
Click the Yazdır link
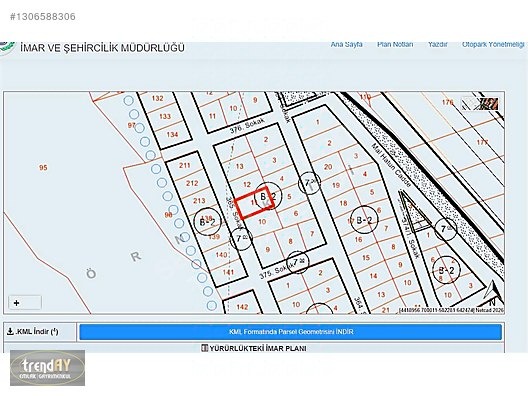pyautogui.click(x=437, y=44)
